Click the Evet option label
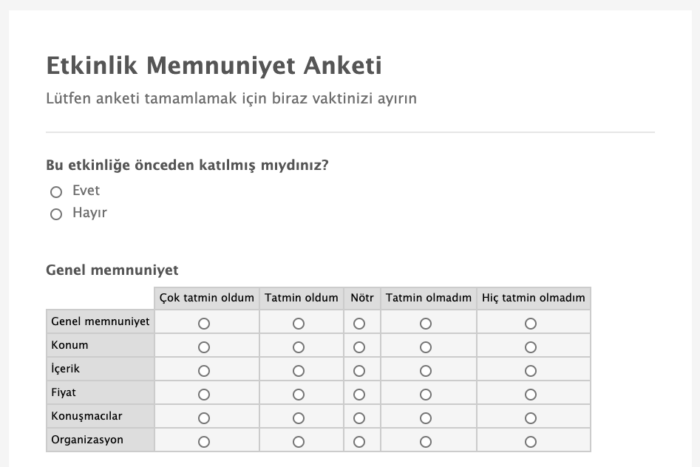 click(86, 191)
